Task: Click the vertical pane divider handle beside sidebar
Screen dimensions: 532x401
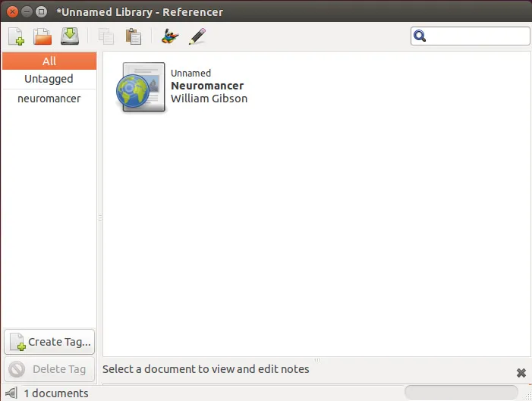Action: coord(99,218)
